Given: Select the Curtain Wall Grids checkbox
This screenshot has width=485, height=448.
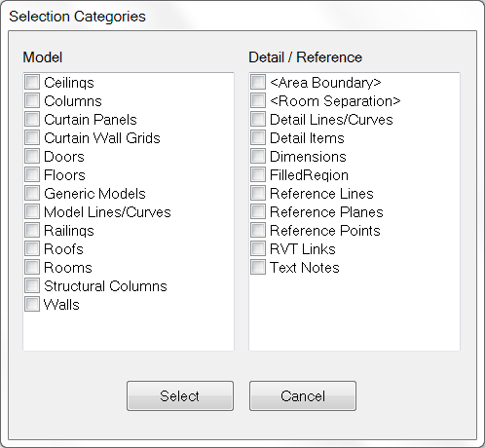Looking at the screenshot, I should 32,137.
